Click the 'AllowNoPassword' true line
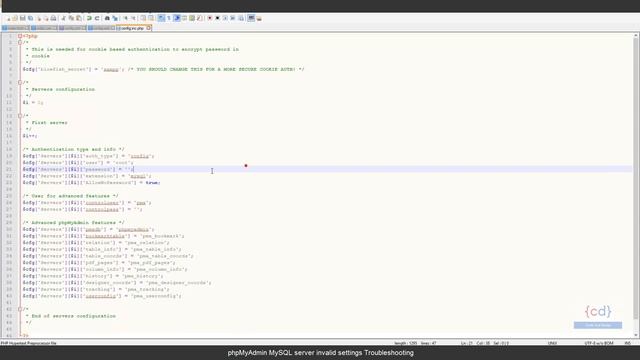Image resolution: width=640 pixels, height=360 pixels. point(91,182)
